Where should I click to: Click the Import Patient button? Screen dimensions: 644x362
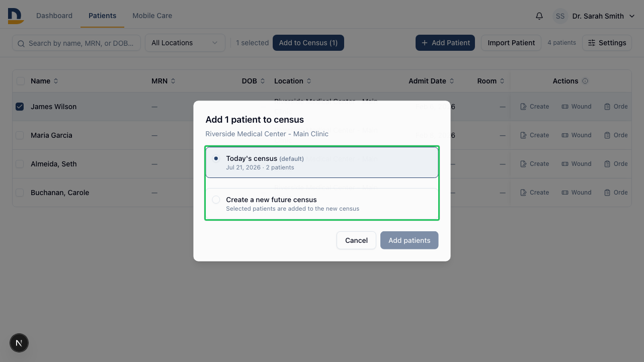(x=511, y=43)
